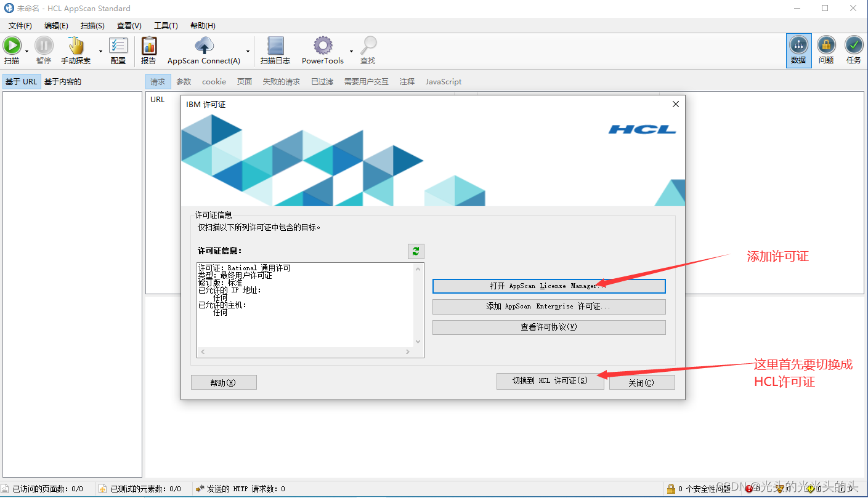This screenshot has height=498, width=868.
Task: Switch to the Failed Requests tab
Action: click(282, 81)
